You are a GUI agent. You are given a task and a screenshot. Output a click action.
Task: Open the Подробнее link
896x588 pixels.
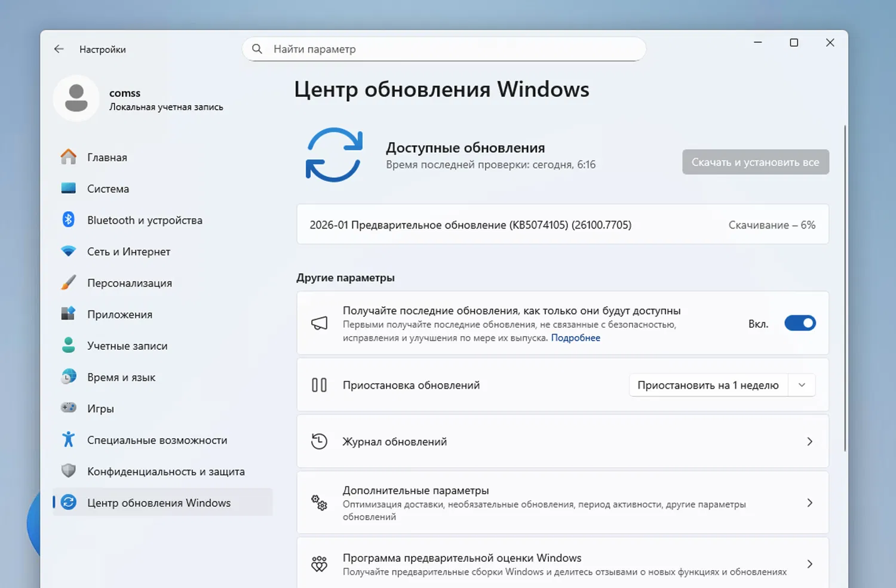coord(575,338)
